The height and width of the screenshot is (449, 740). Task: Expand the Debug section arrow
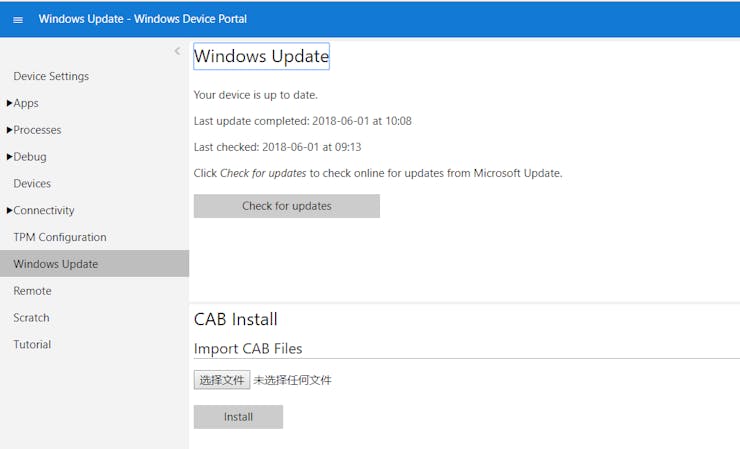pyautogui.click(x=9, y=157)
